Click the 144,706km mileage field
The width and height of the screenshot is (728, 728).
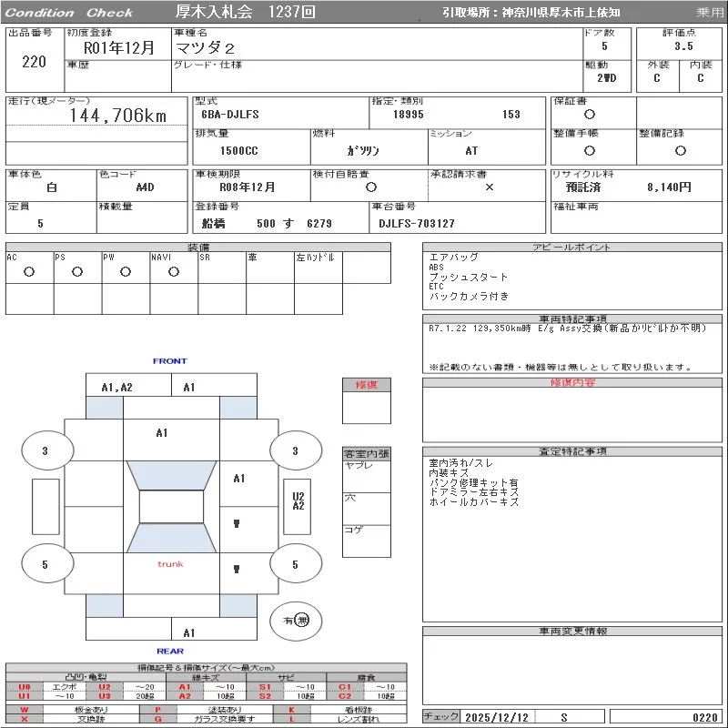pos(118,116)
